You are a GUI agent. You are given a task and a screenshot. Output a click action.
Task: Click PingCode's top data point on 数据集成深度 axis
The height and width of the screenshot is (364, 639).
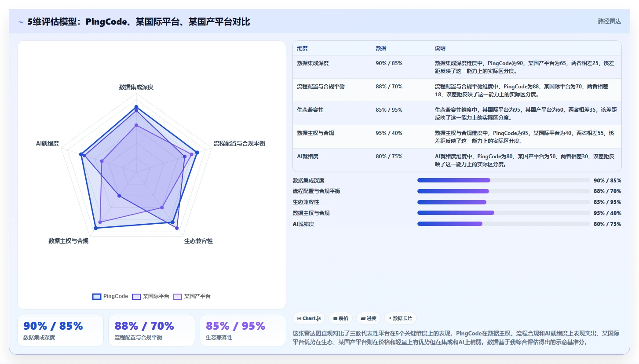click(x=136, y=107)
